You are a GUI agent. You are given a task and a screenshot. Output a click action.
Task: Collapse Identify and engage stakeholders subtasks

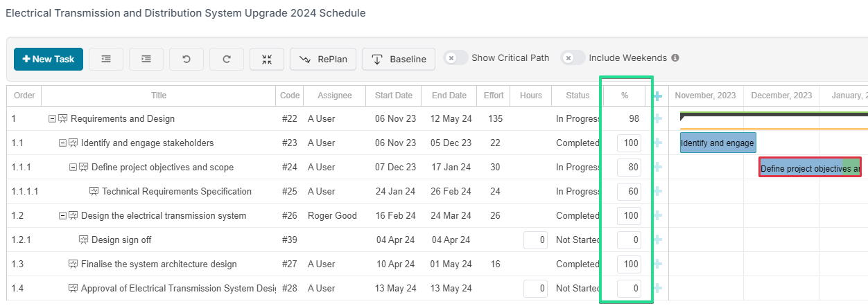(62, 143)
